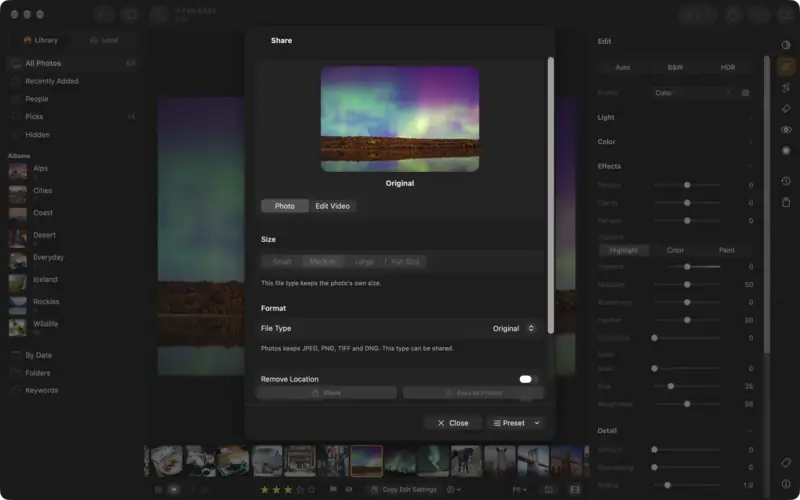Click the Texture slider handle
The width and height of the screenshot is (800, 500).
(687, 185)
